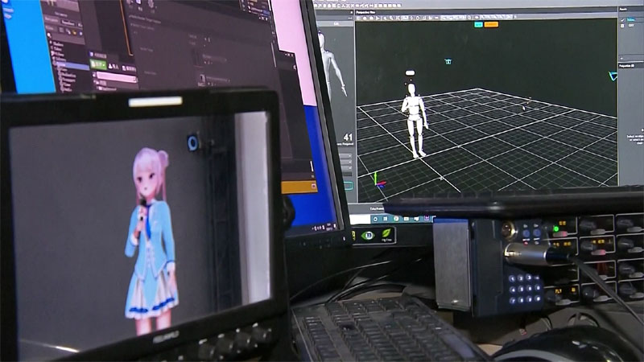Toggle the lower checkbox in the right panel
Viewport: 644px width, 362px height.
pyautogui.click(x=622, y=26)
